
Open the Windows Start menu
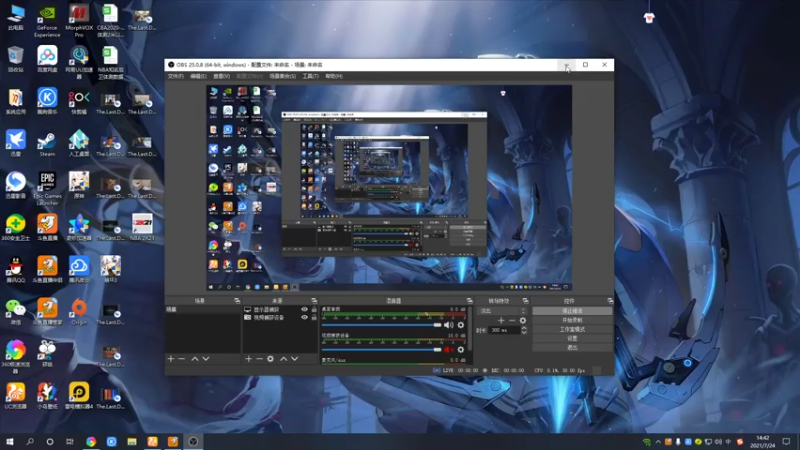click(x=9, y=441)
